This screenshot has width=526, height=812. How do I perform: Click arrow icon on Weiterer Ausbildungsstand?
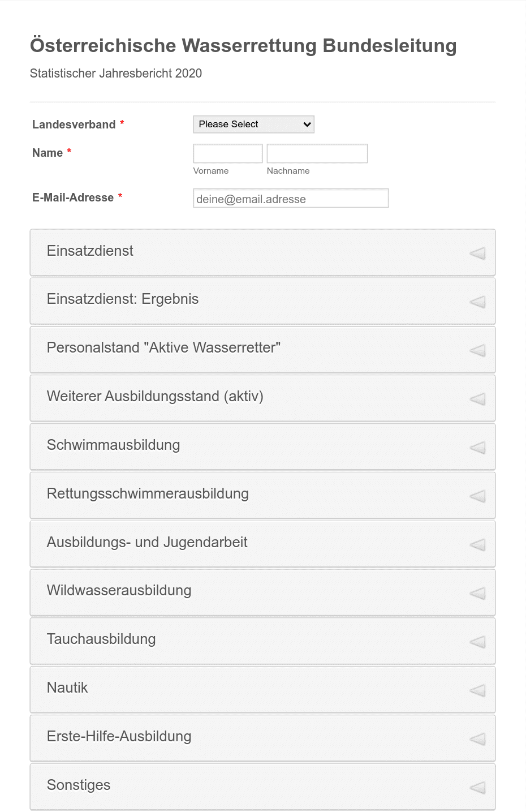tap(477, 399)
